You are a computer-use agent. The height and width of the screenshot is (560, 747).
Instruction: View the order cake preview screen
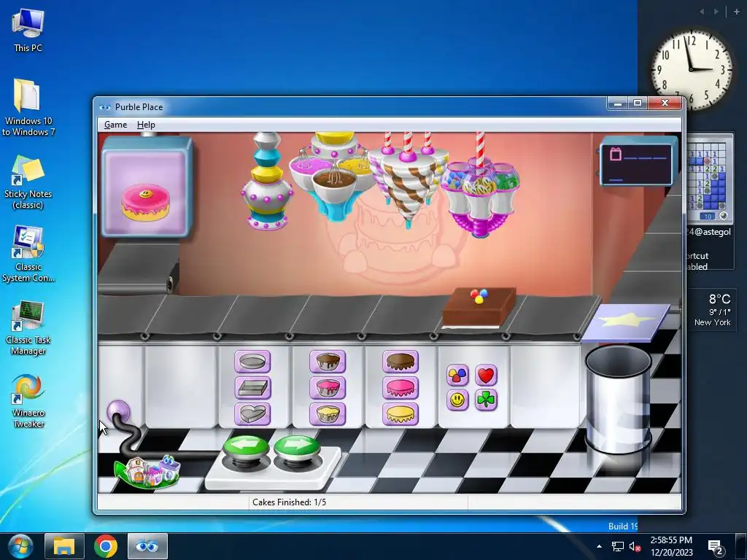click(146, 187)
